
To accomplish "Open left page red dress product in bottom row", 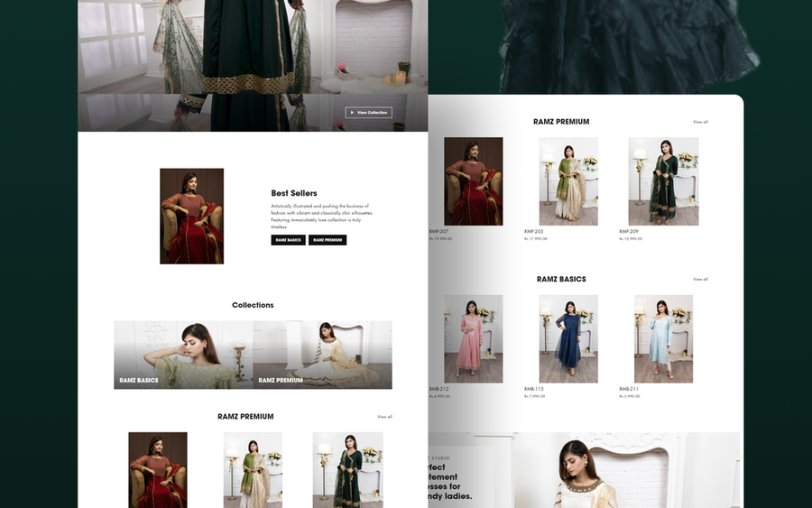I will coord(158,470).
